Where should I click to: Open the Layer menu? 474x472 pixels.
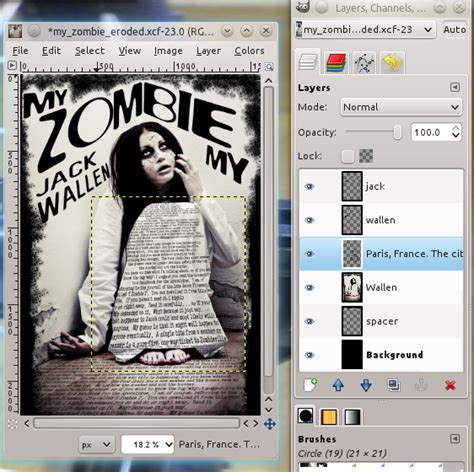click(208, 51)
